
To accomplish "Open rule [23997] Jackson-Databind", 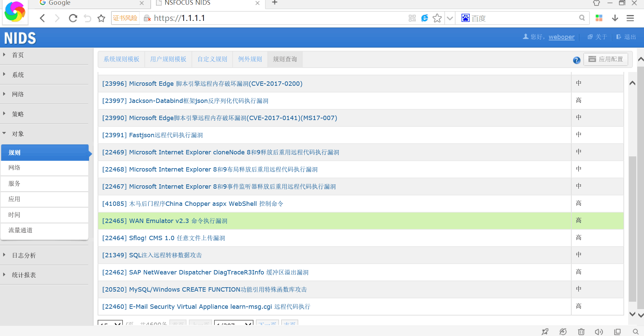I will 185,101.
